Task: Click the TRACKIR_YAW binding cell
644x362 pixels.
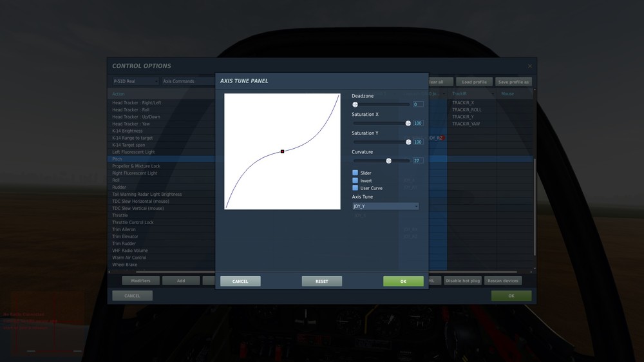Action: 471,124
